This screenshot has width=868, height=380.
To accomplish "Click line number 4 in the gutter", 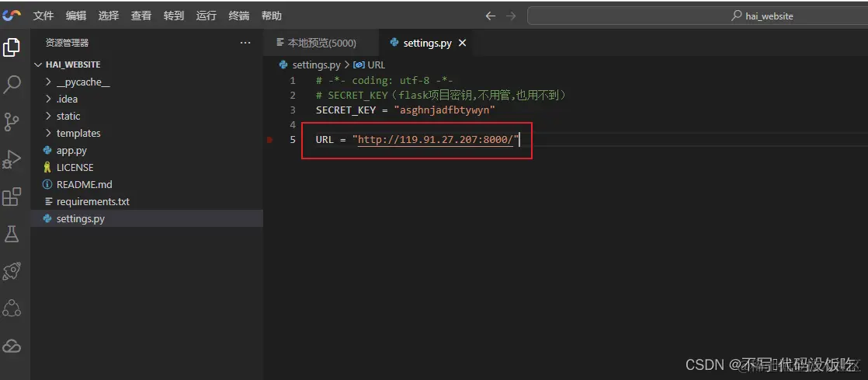I will pos(292,124).
